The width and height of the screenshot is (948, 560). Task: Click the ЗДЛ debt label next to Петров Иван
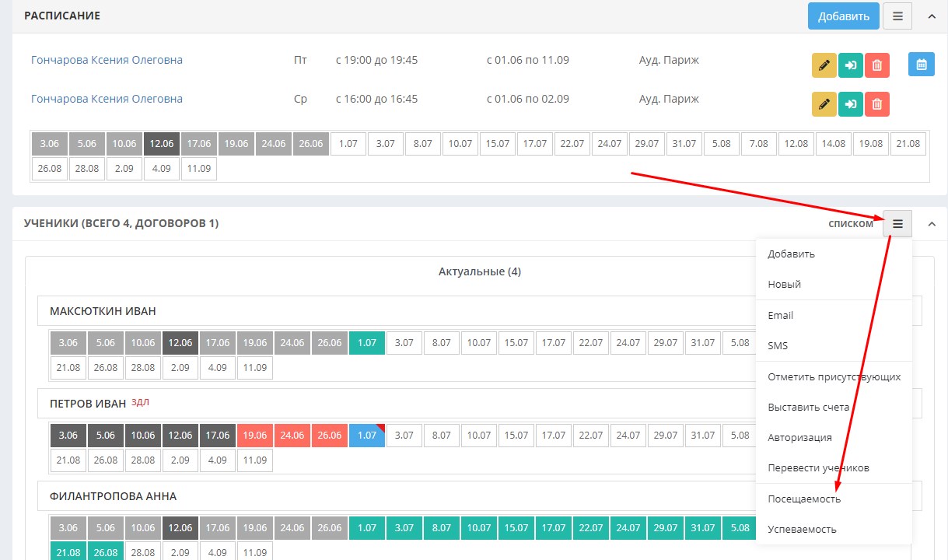tap(140, 402)
